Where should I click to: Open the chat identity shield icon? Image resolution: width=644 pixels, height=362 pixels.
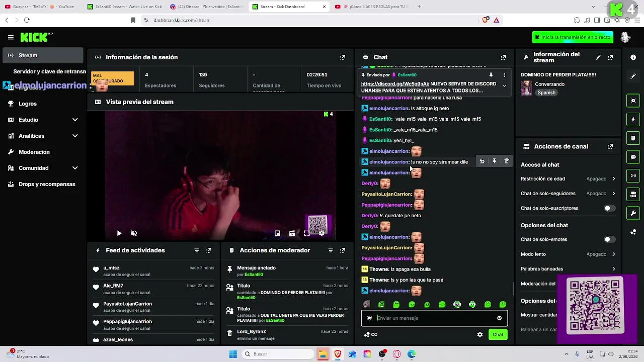369,318
